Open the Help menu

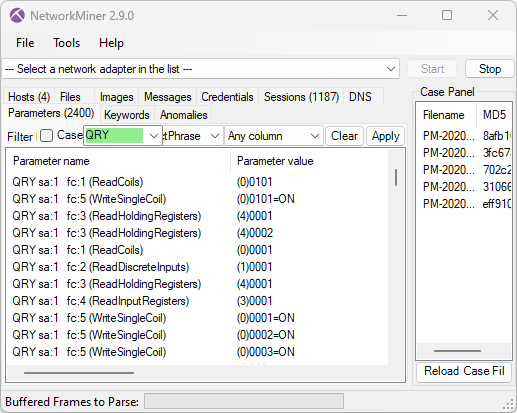point(111,43)
